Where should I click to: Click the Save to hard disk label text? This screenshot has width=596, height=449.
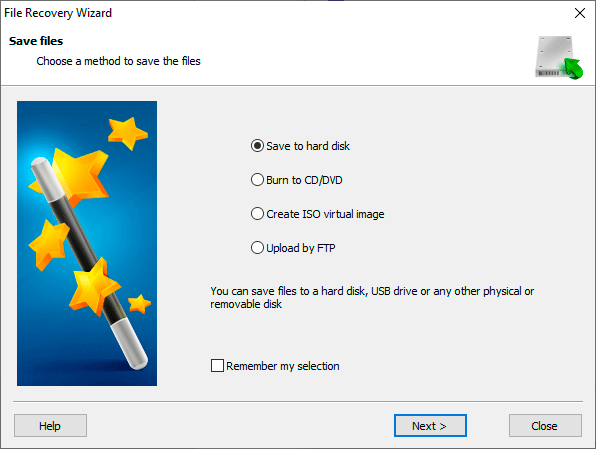click(x=308, y=146)
